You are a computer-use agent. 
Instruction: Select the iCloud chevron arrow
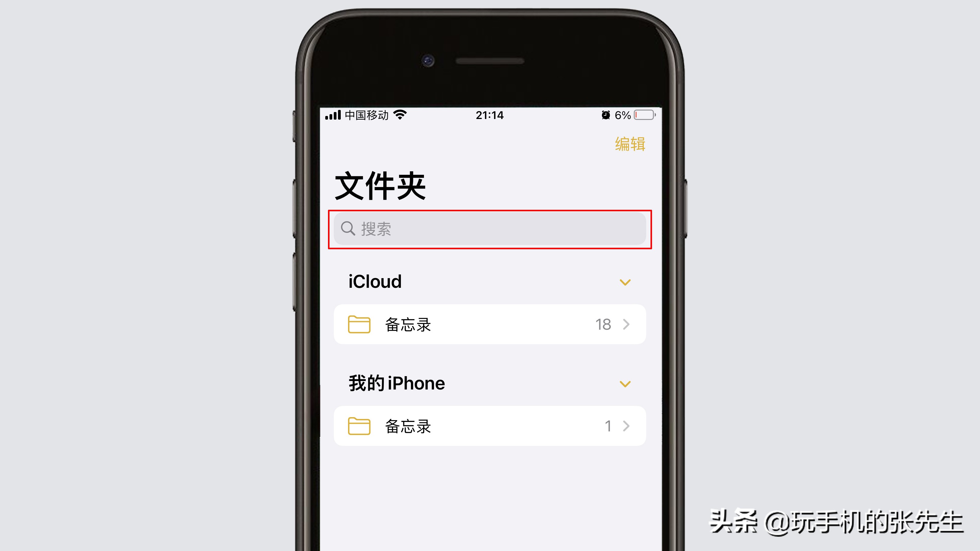625,281
